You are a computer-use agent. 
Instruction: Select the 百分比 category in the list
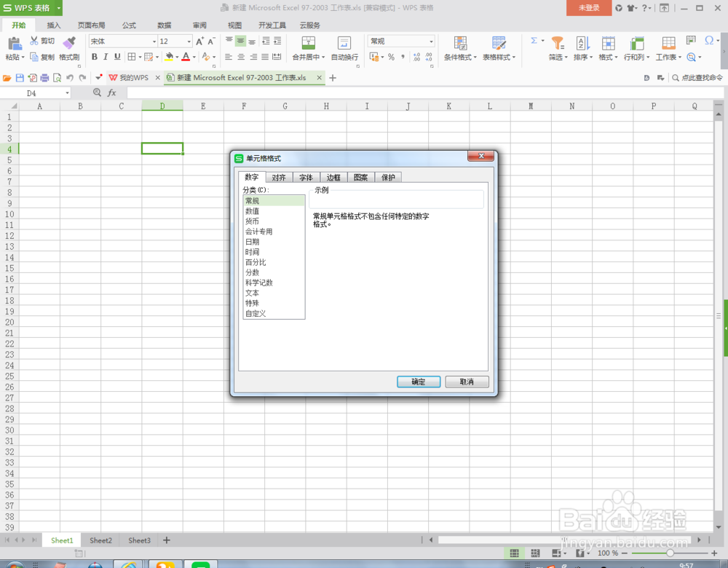[274, 262]
